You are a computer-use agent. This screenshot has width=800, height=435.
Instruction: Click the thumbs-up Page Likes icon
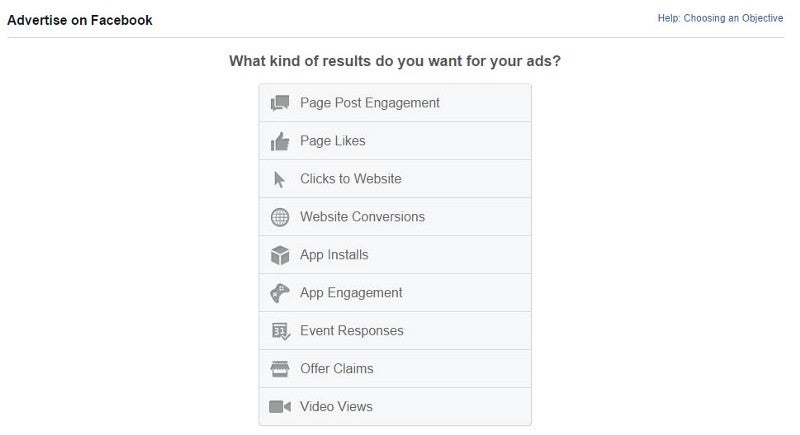pyautogui.click(x=280, y=141)
